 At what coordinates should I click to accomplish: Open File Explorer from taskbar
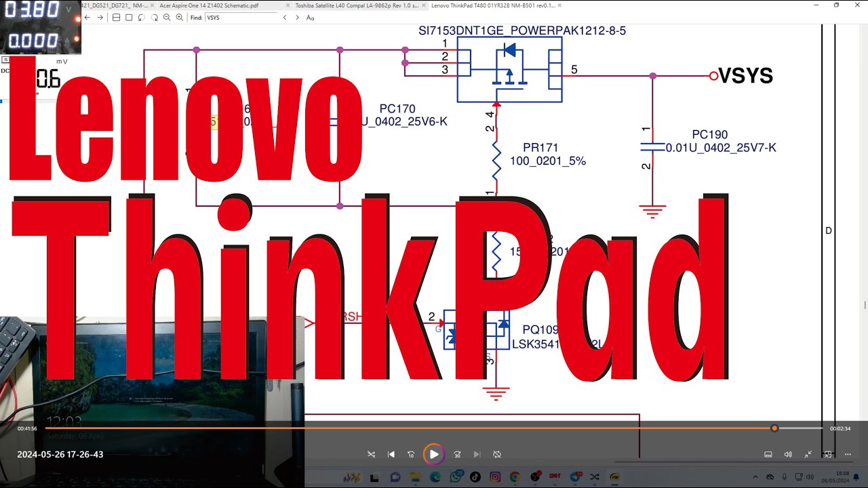[x=415, y=478]
